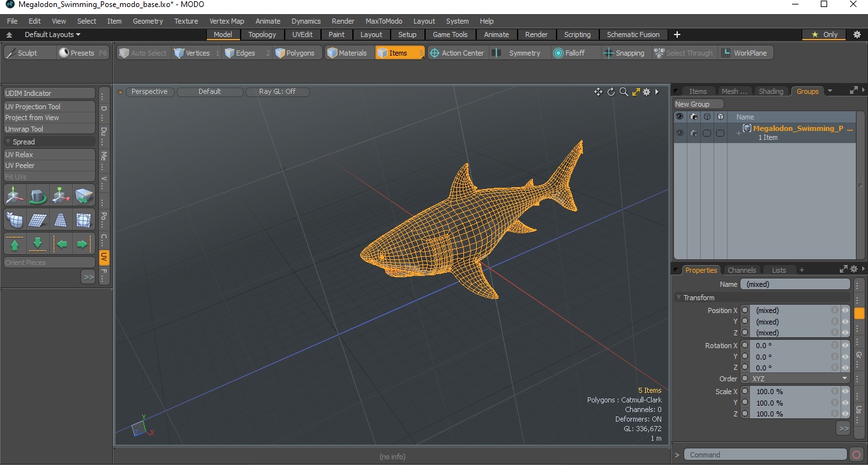Select the UV bevel box arrow tool icon
868x465 pixels.
coord(84,195)
